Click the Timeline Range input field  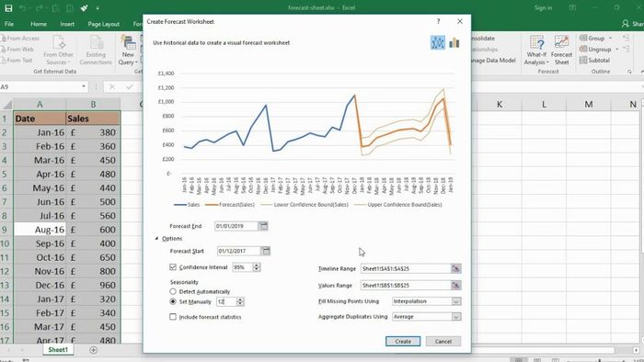406,268
